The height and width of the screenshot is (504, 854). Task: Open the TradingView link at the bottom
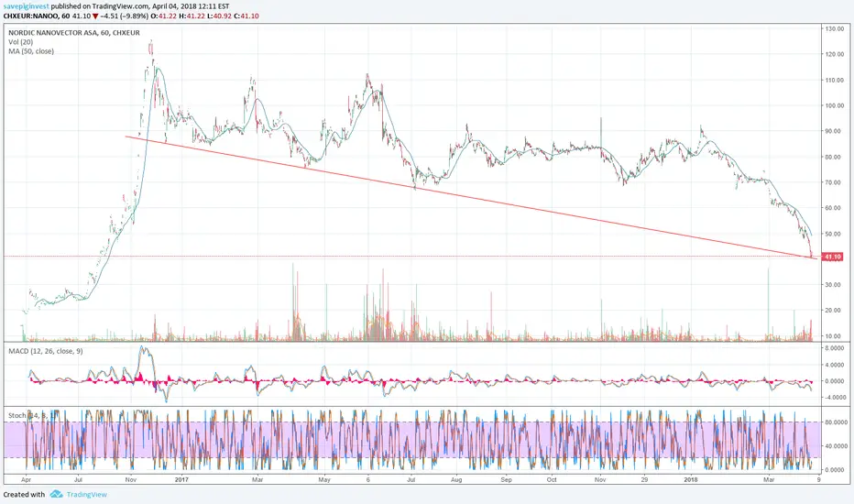coord(87,495)
